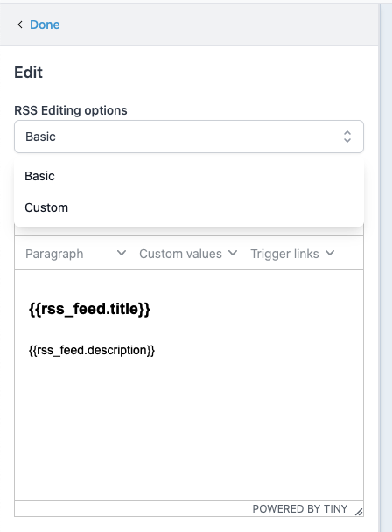Click the chevron beside Custom values
The width and height of the screenshot is (392, 532).
pos(233,253)
